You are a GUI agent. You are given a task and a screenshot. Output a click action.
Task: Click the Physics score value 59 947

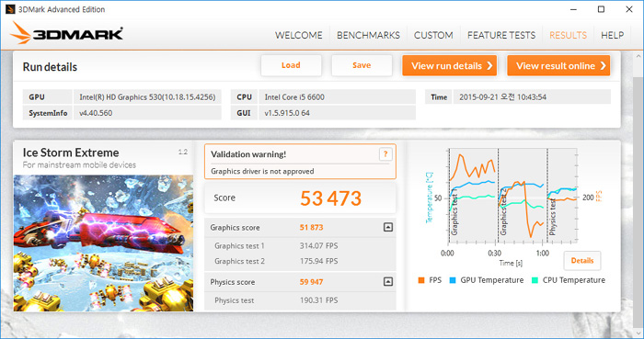click(311, 282)
